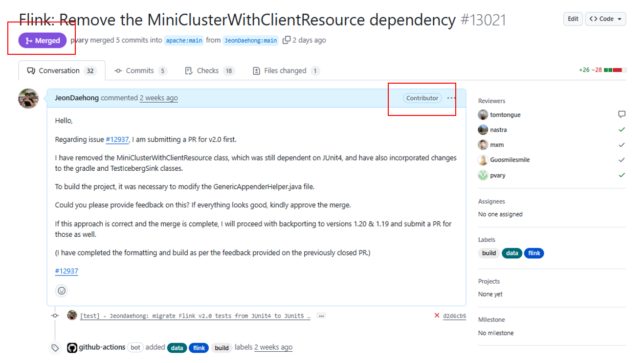
Task: Add a reaction with the smiley icon
Action: tap(62, 291)
